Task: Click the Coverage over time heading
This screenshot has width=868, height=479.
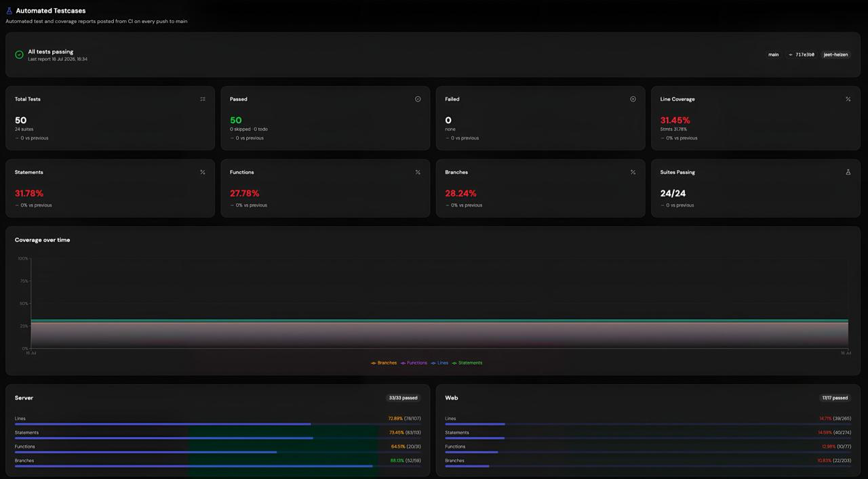Action: (x=42, y=240)
